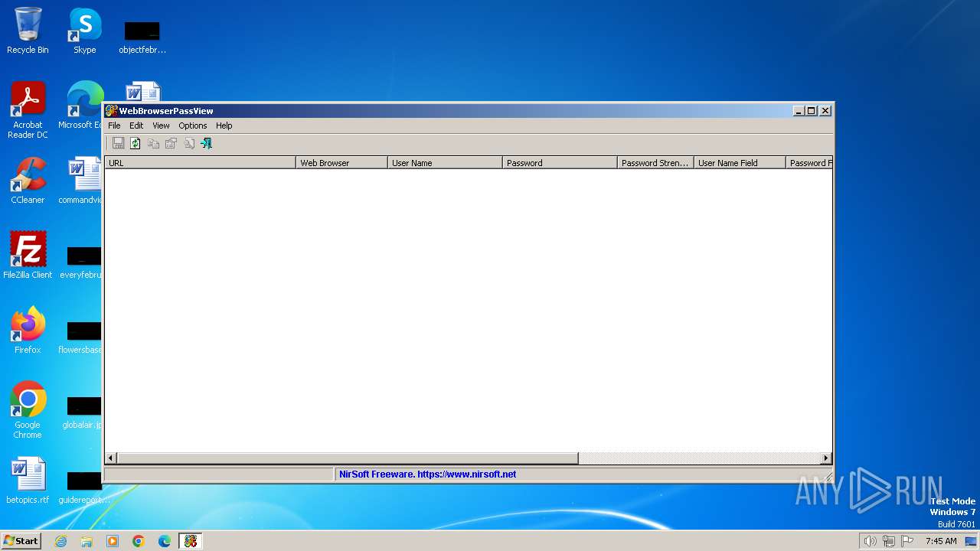Click the volume tray icon
The width and height of the screenshot is (980, 551).
tap(870, 541)
